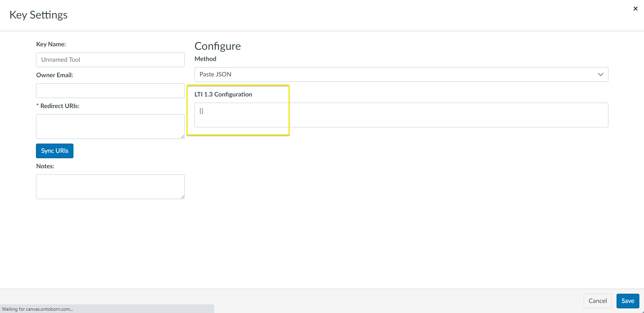Click the 'Waiting for canvas.ontoborn.com' status text
The width and height of the screenshot is (644, 313).
(x=37, y=309)
